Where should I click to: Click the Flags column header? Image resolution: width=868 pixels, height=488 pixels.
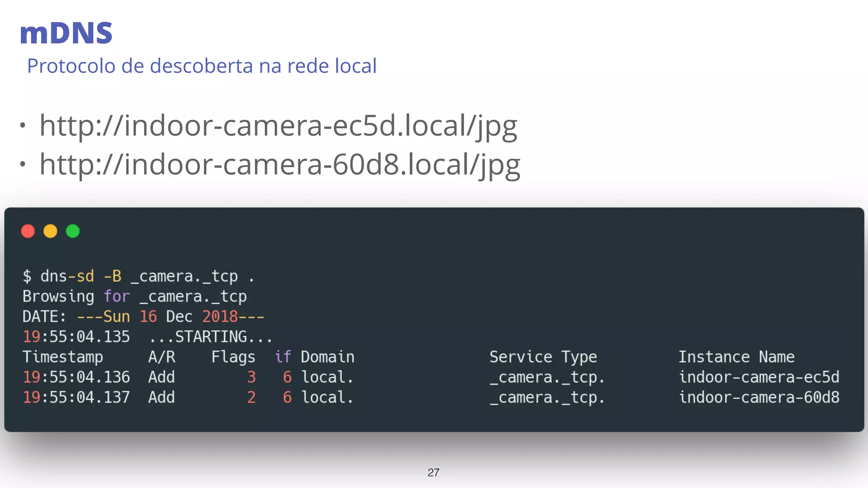233,357
